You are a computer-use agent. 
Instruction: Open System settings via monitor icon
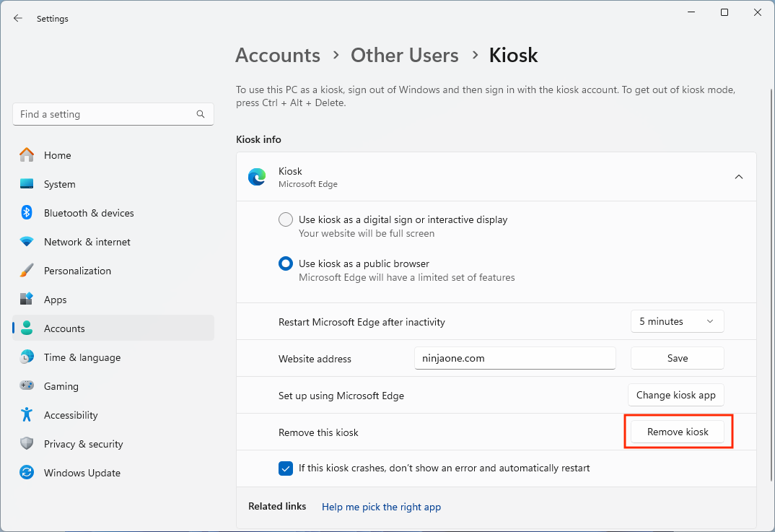pyautogui.click(x=27, y=184)
